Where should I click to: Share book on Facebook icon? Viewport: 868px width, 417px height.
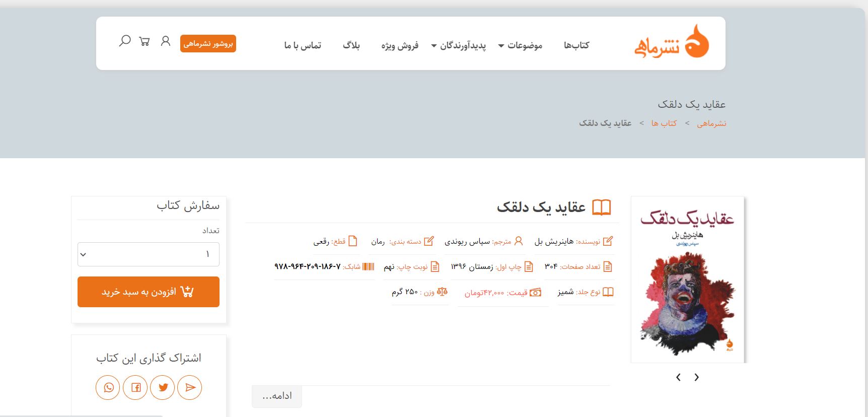pos(135,387)
